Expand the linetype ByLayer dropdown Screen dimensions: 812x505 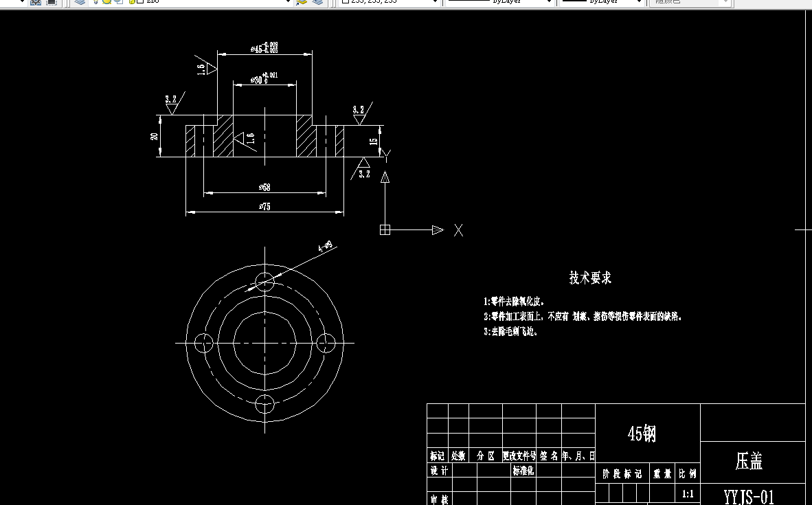pyautogui.click(x=548, y=2)
